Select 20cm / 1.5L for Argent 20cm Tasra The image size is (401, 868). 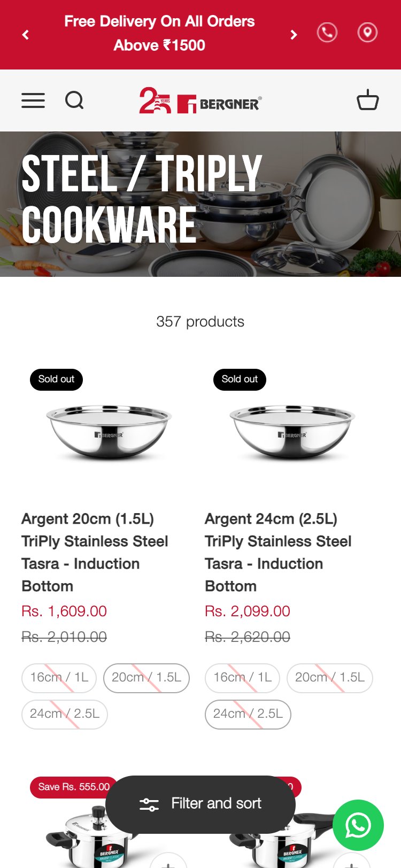coord(146,678)
